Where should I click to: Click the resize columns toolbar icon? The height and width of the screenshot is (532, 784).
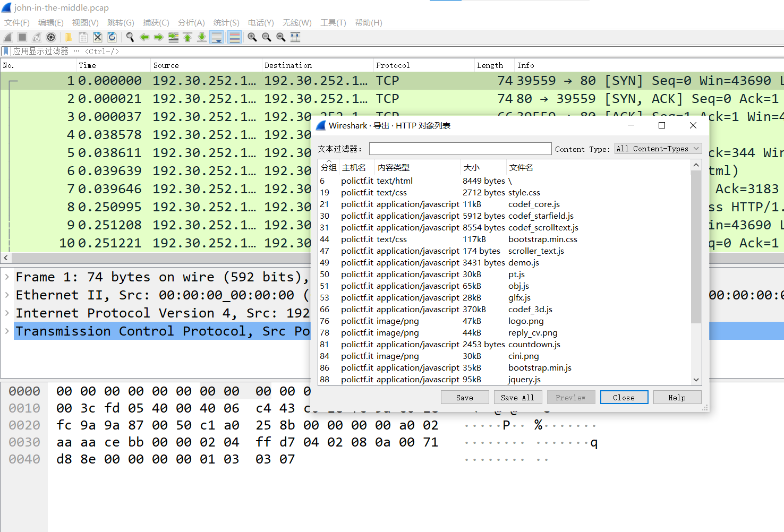point(295,37)
